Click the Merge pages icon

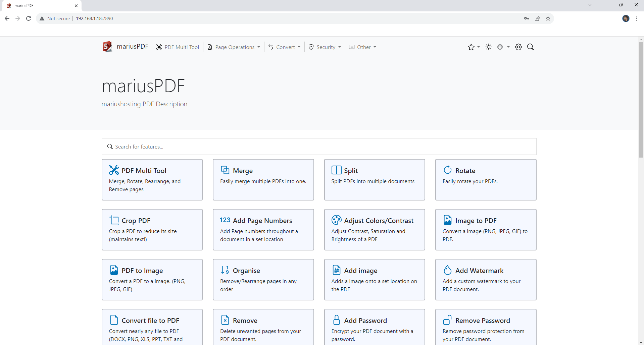(x=225, y=170)
